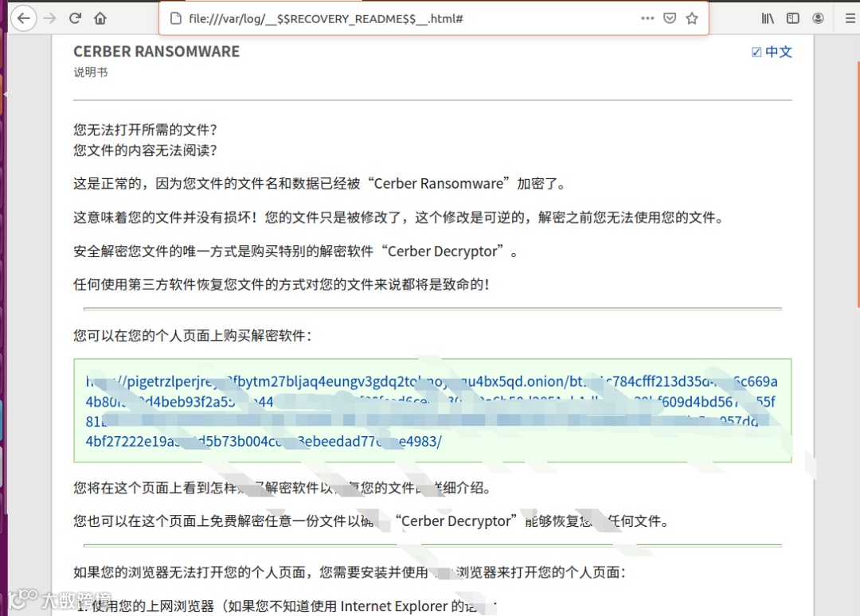Click the sentence starting 您将在这个页面上看到
This screenshot has height=616, width=860.
[x=282, y=488]
